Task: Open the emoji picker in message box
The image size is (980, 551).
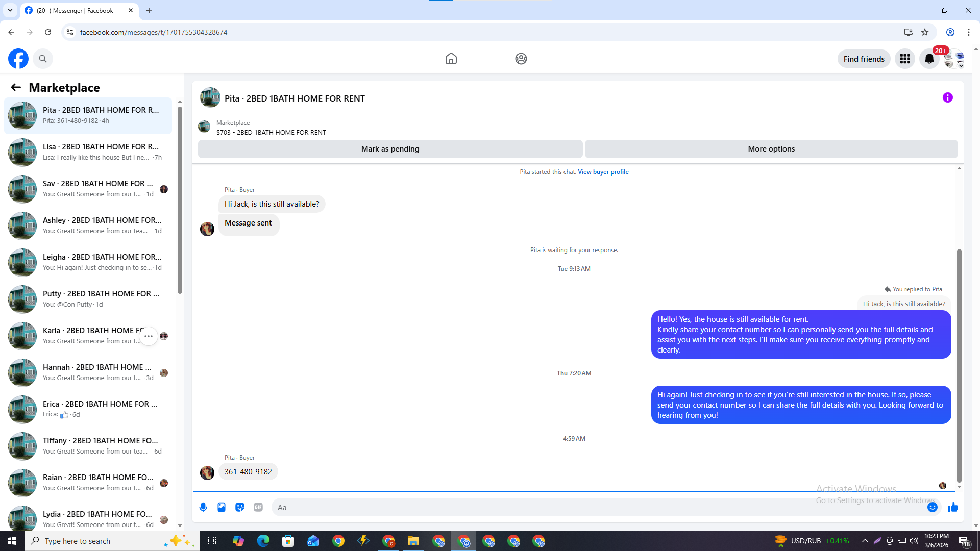Action: pos(932,507)
